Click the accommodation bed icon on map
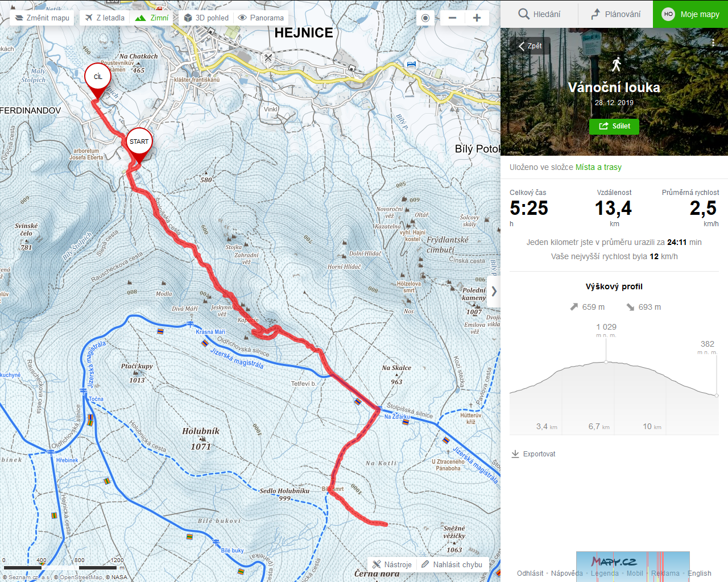 [x=411, y=64]
